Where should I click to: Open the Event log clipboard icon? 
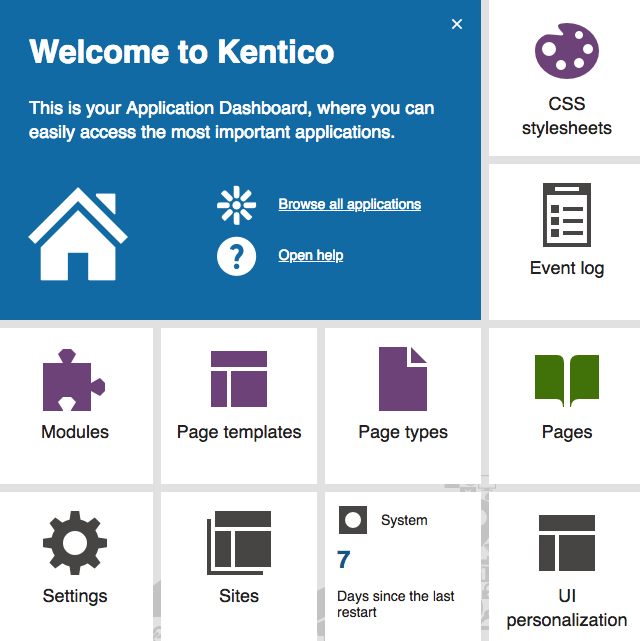point(567,215)
